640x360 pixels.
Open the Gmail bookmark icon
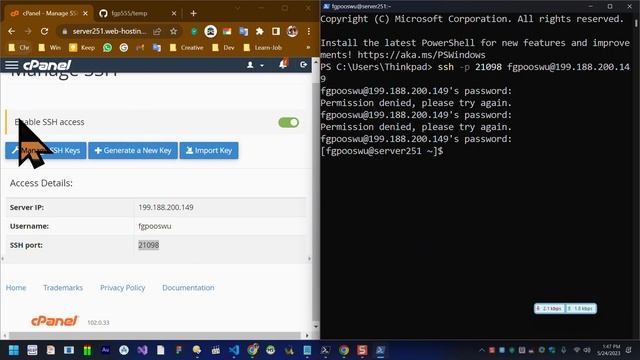(x=140, y=48)
